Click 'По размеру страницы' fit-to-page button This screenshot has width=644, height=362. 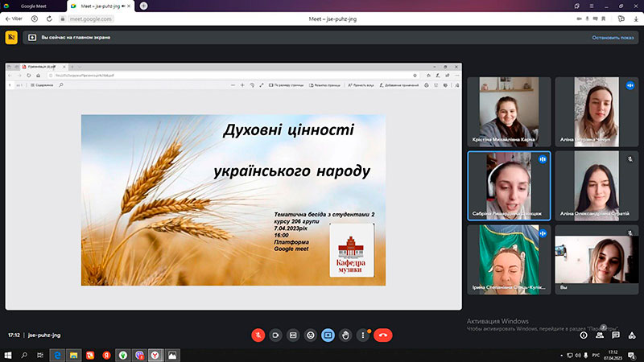point(286,85)
